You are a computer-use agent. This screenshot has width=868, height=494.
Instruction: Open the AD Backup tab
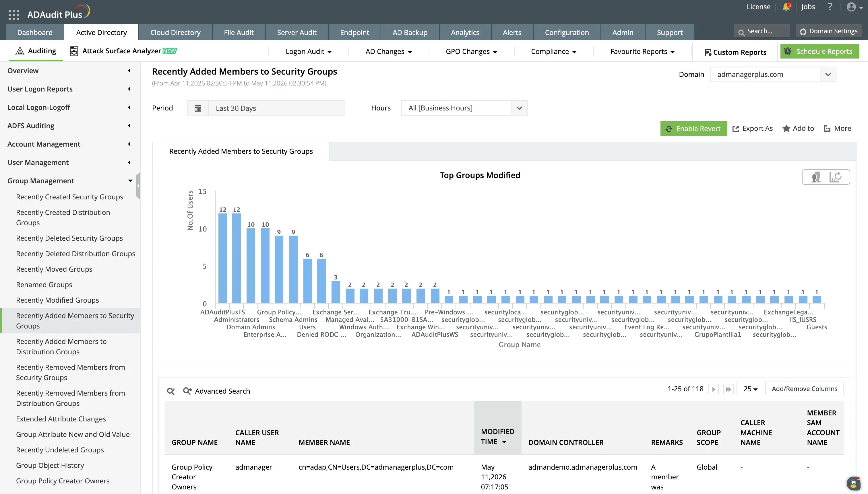click(410, 32)
